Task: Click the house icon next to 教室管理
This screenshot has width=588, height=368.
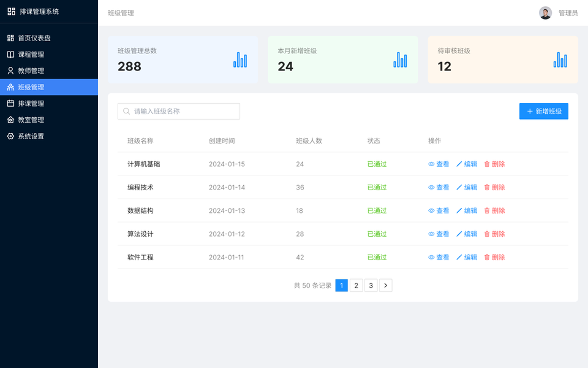Action: 10,120
